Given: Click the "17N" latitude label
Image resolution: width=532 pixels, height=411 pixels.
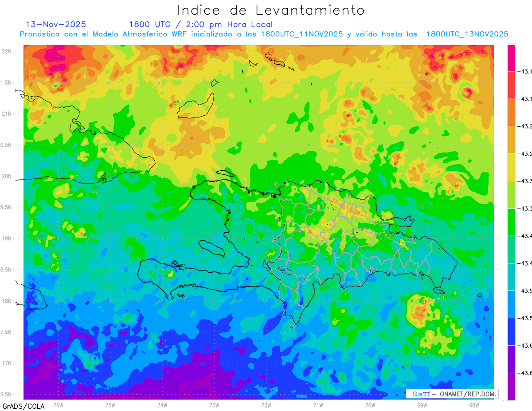Looking at the screenshot, I should 7,363.
